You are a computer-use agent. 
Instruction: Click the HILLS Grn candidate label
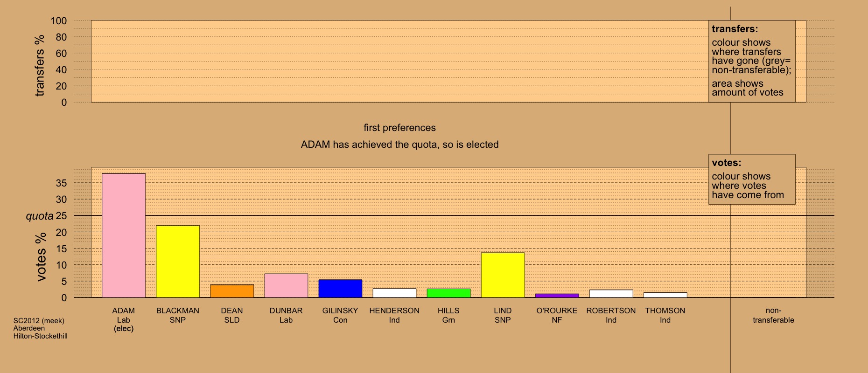pyautogui.click(x=448, y=315)
